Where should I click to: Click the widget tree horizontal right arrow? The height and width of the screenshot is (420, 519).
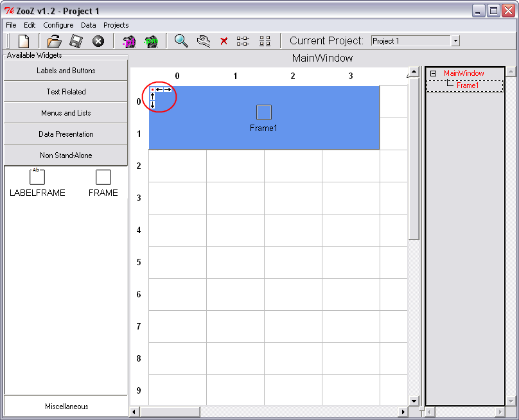pyautogui.click(x=500, y=412)
